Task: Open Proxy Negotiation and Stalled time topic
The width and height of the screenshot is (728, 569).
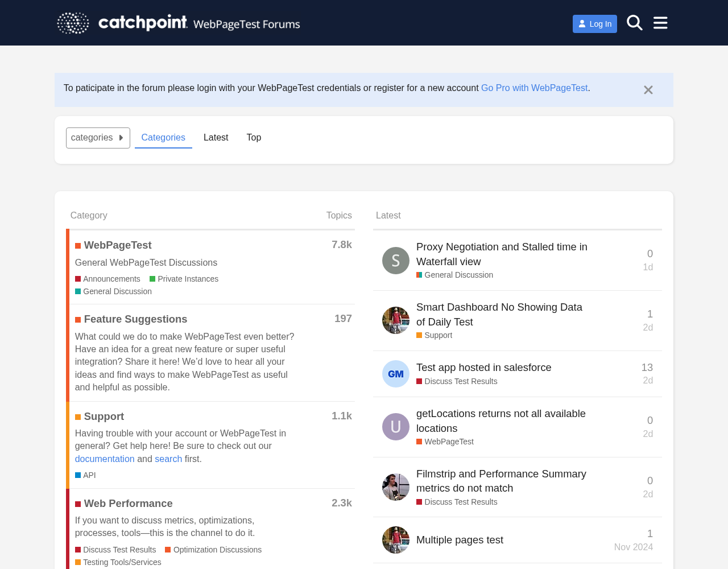Action: [x=502, y=254]
